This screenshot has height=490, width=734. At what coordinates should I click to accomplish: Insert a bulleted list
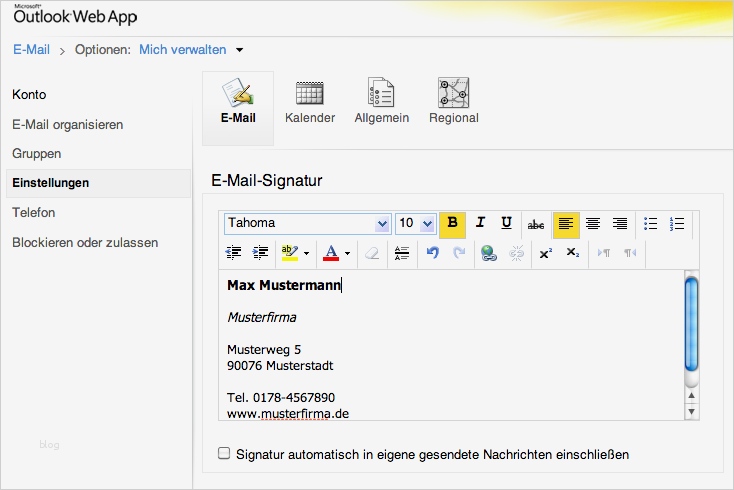[650, 224]
